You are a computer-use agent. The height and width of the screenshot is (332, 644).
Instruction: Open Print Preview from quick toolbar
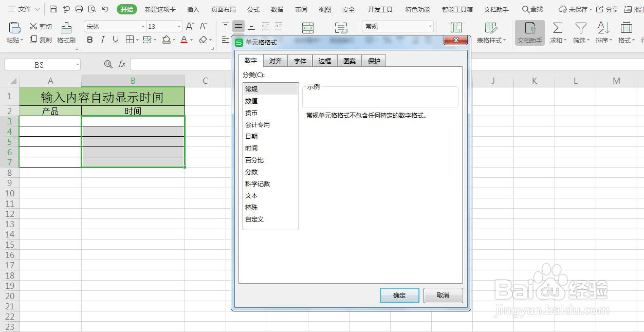pyautogui.click(x=92, y=9)
